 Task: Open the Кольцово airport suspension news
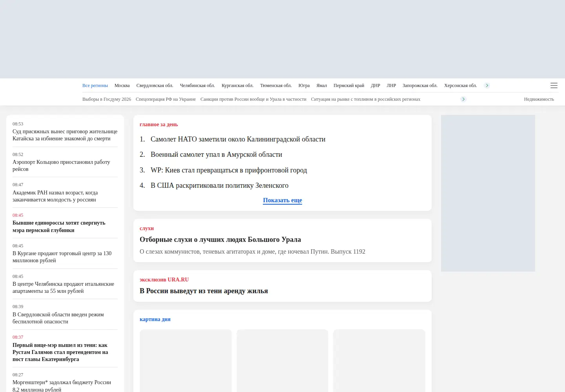pyautogui.click(x=61, y=165)
